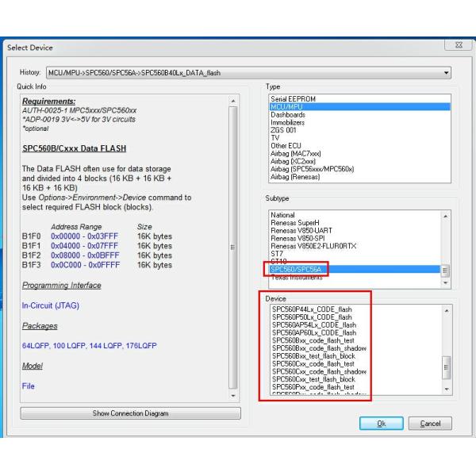Click the Requirements heading
Viewport: 476px width, 476px height.
click(49, 101)
